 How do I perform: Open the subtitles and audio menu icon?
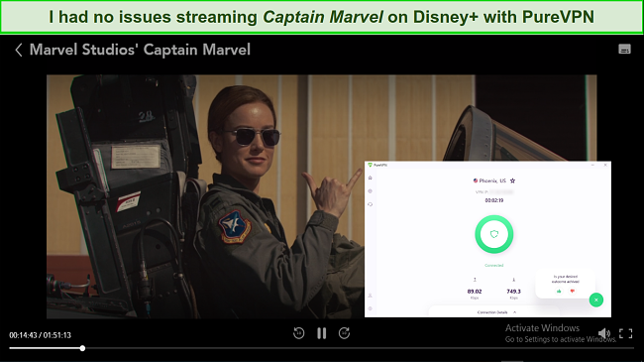tap(624, 49)
